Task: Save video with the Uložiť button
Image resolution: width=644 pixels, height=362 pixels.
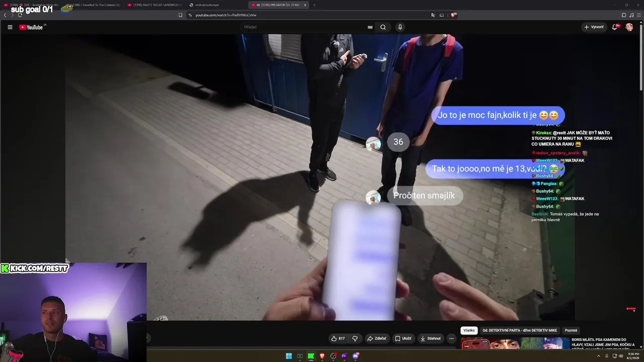Action: [403, 338]
